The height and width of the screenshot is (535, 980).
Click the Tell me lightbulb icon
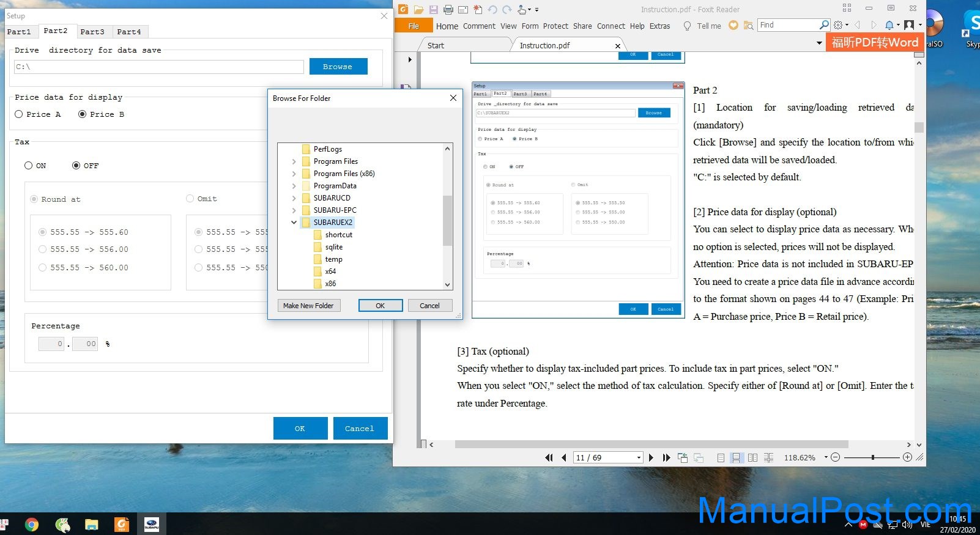(x=687, y=26)
